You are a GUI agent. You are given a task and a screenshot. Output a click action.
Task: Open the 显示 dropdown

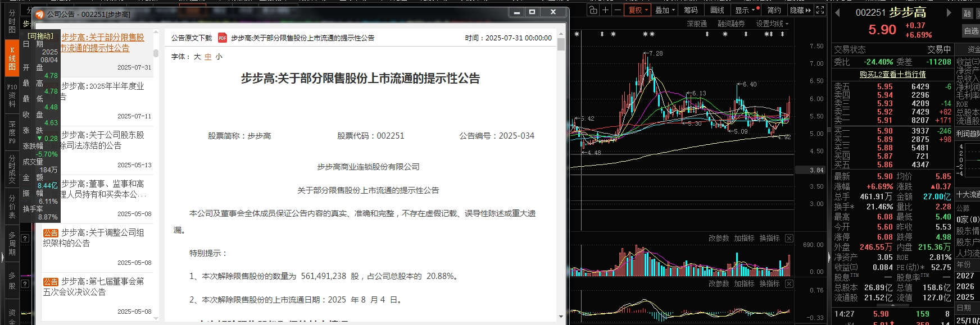[746, 10]
